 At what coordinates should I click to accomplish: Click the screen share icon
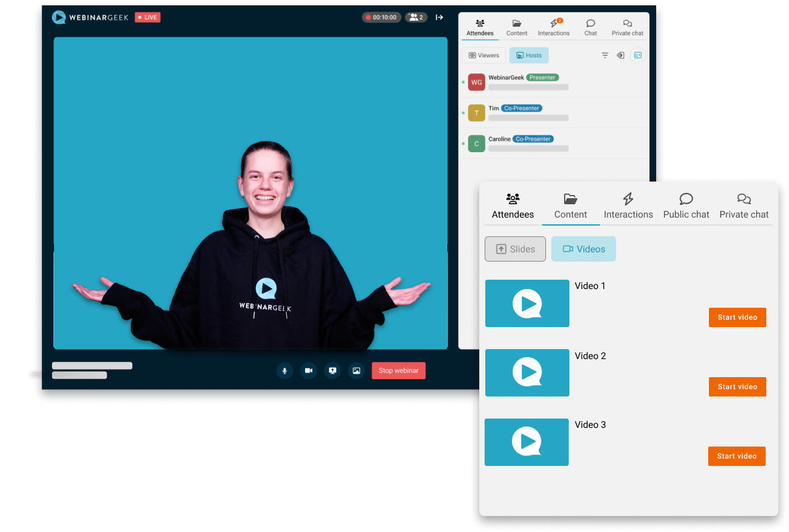coord(332,370)
